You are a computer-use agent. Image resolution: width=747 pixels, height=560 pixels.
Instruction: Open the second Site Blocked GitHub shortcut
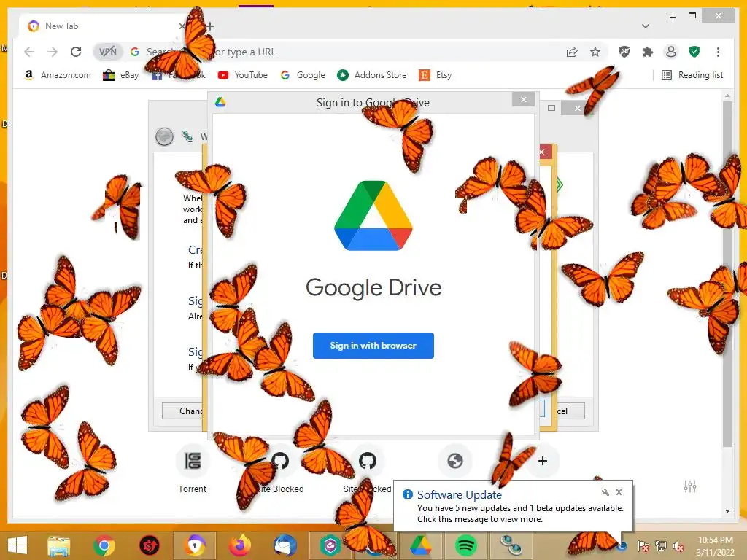[368, 461]
